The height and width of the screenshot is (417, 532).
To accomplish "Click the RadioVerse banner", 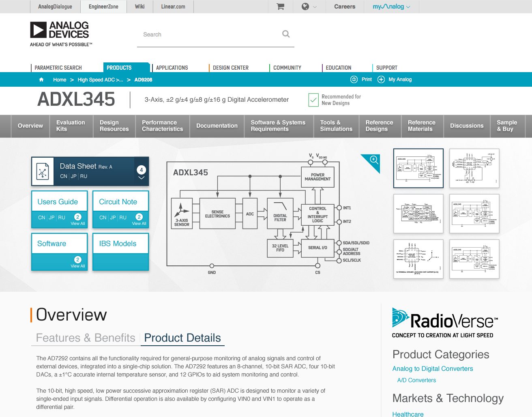I will coord(445,323).
